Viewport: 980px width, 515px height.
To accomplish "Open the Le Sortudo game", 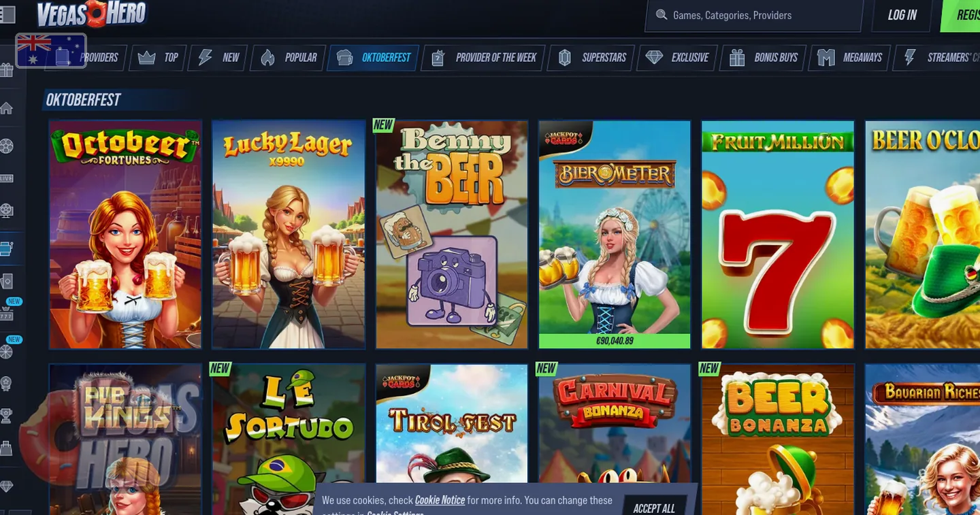I will tap(289, 439).
